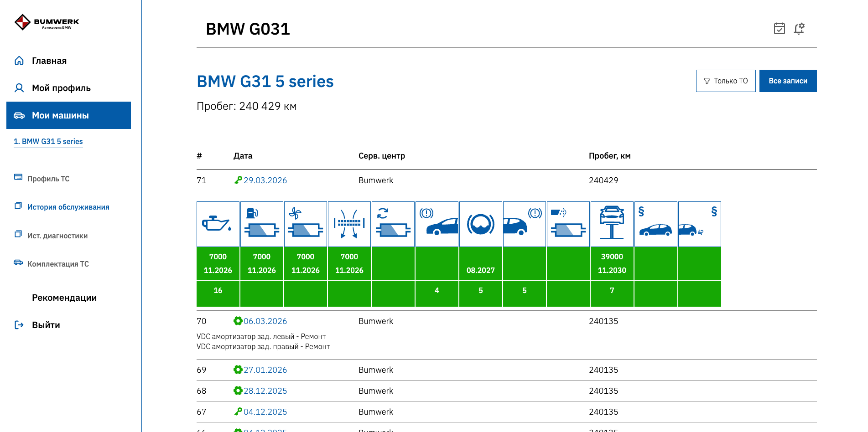Click Выйти to log out
868x432 pixels.
point(46,325)
